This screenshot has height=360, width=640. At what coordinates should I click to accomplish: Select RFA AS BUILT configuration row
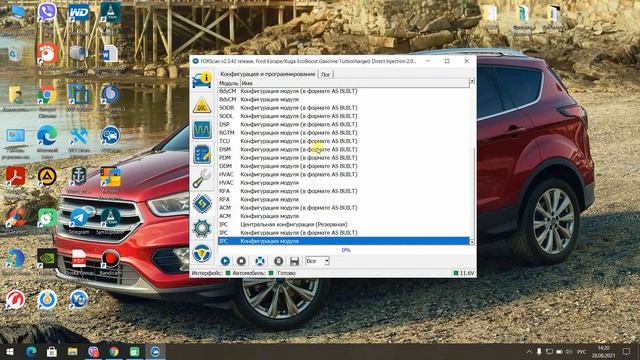(344, 191)
